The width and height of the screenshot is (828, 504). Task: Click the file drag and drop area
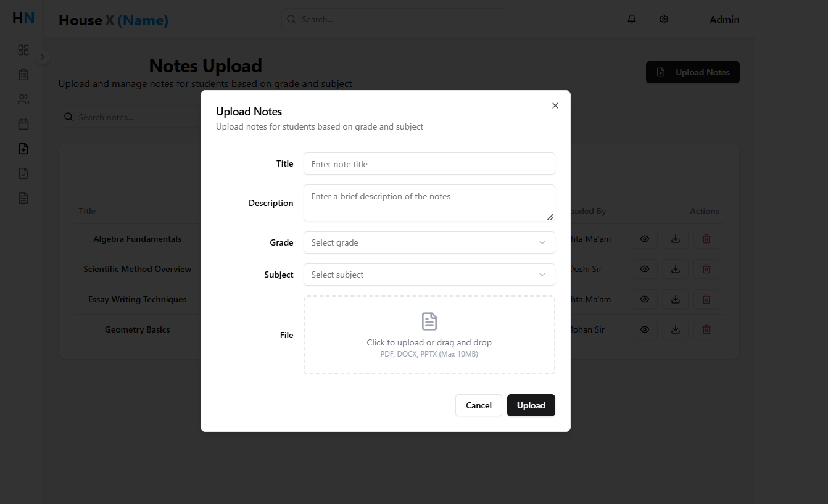coord(429,335)
